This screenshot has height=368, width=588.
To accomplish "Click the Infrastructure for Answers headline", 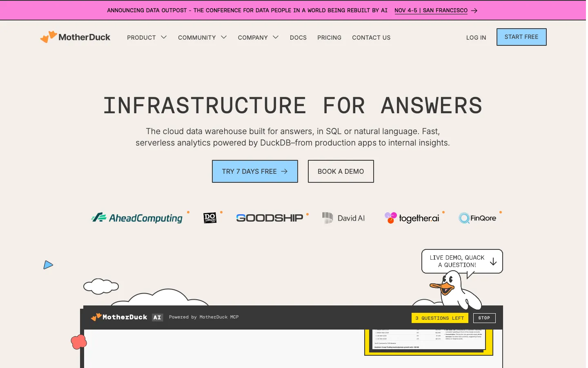I will coord(293,105).
